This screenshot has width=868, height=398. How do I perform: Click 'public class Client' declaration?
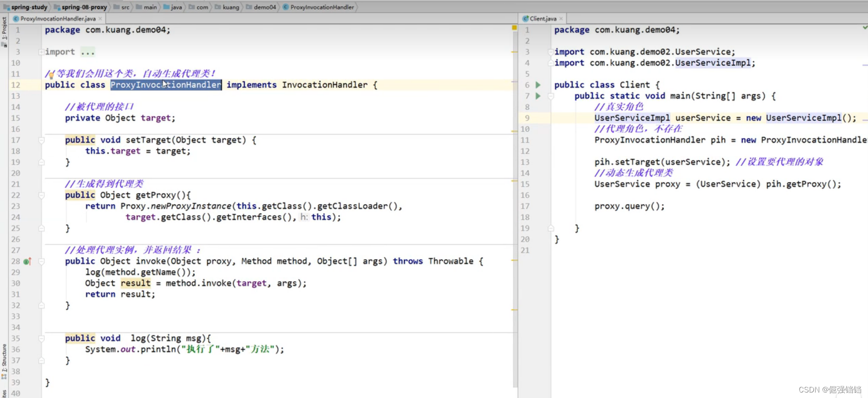point(602,85)
